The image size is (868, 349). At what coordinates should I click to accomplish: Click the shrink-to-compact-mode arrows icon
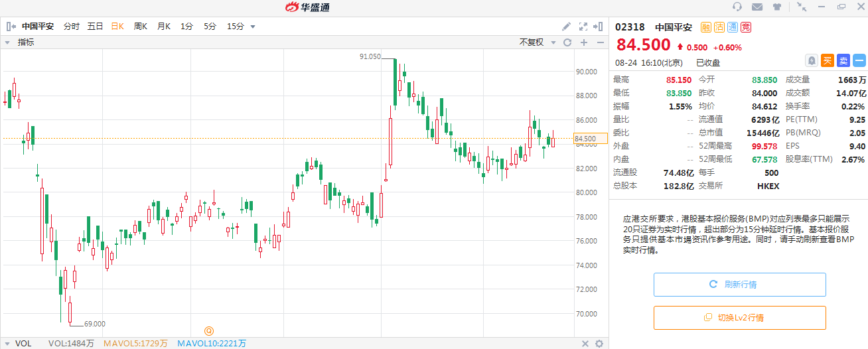click(802, 7)
